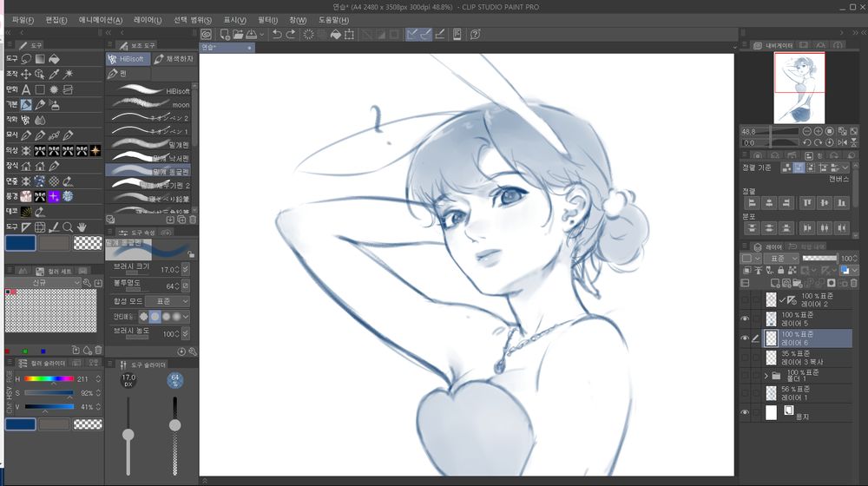The image size is (868, 486).
Task: Click the new raster layer icon
Action: coord(774,284)
